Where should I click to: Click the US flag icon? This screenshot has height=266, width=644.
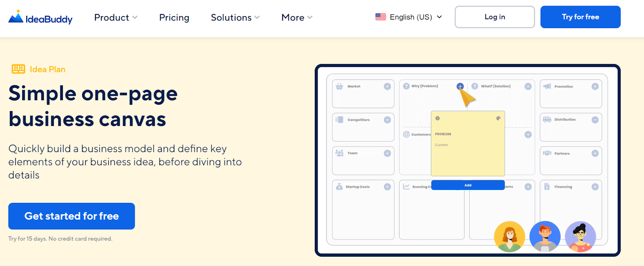[x=380, y=17]
